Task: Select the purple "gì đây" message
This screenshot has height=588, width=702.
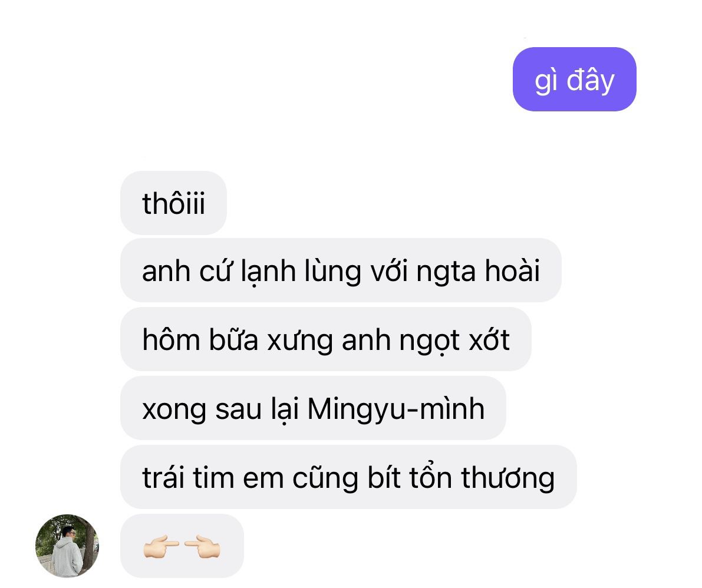Action: (x=575, y=79)
